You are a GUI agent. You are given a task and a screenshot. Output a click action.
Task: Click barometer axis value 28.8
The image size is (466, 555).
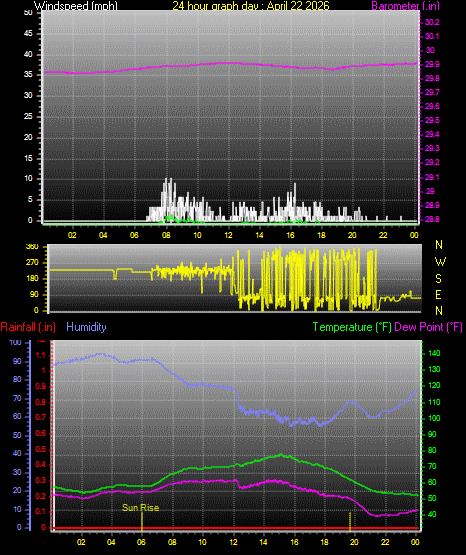[x=432, y=219]
